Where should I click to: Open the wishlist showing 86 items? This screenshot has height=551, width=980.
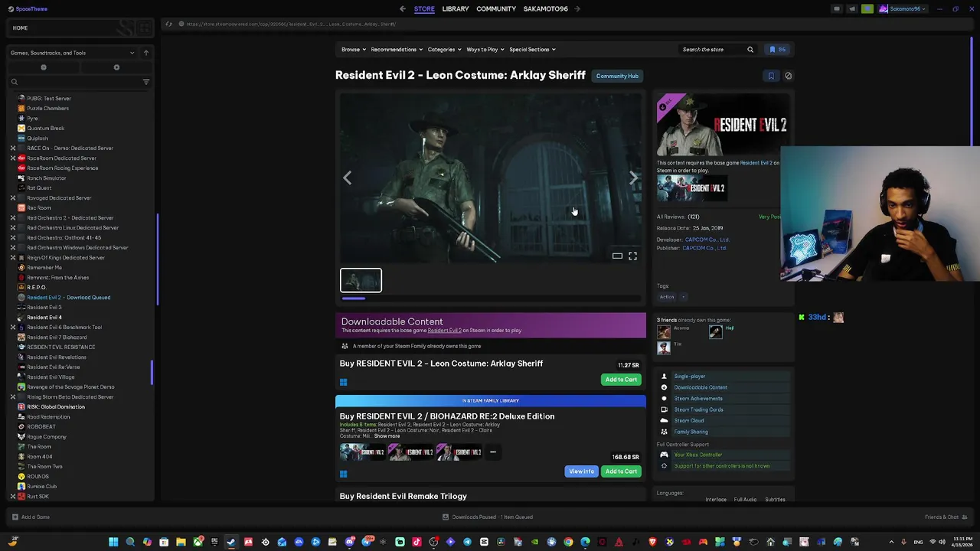(777, 50)
